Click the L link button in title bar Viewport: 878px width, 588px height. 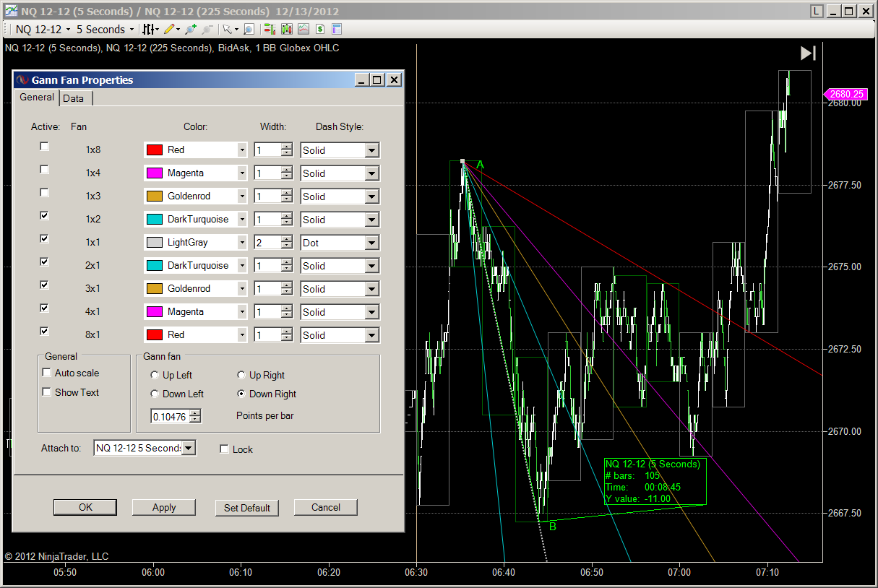point(816,11)
